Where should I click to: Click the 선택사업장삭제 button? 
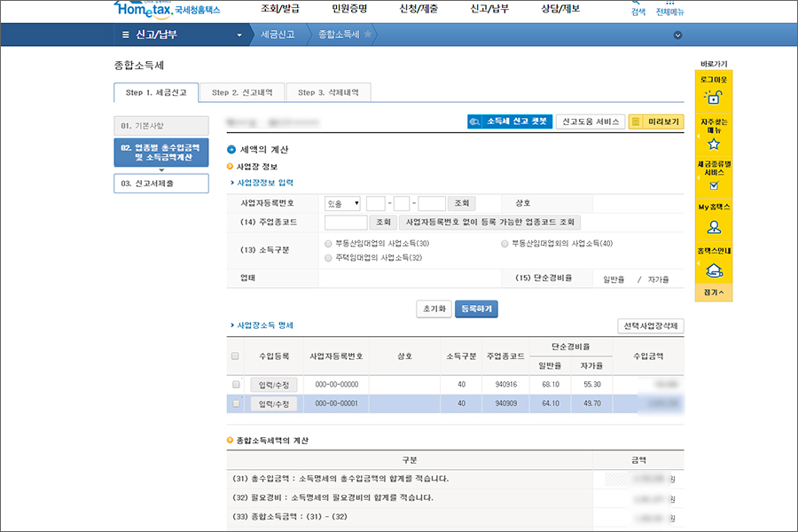651,325
